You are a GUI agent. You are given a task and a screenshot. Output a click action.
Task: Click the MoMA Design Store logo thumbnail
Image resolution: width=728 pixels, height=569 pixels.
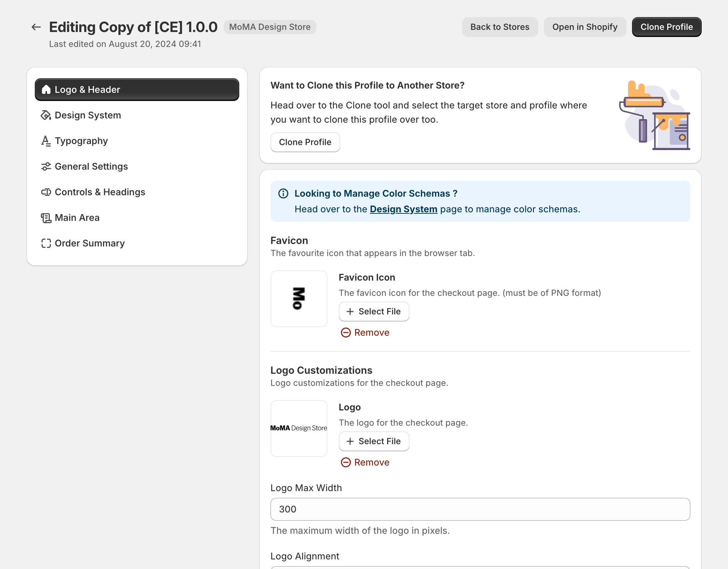tap(299, 428)
